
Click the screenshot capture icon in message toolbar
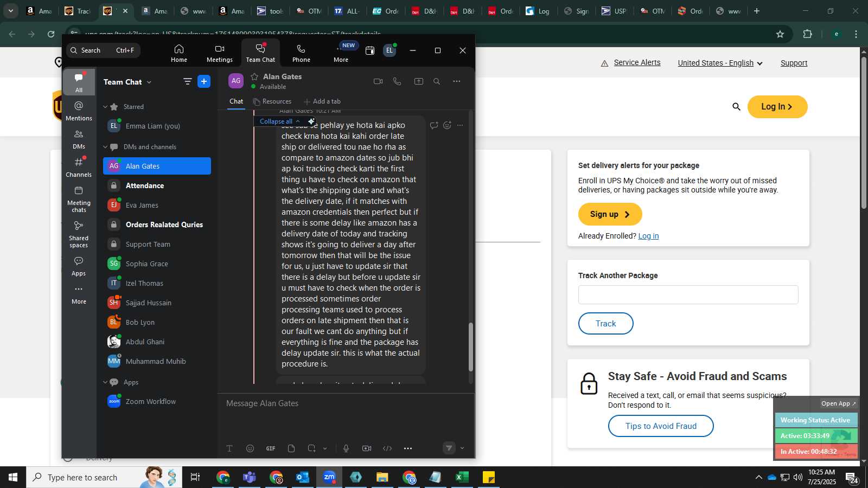(x=311, y=448)
